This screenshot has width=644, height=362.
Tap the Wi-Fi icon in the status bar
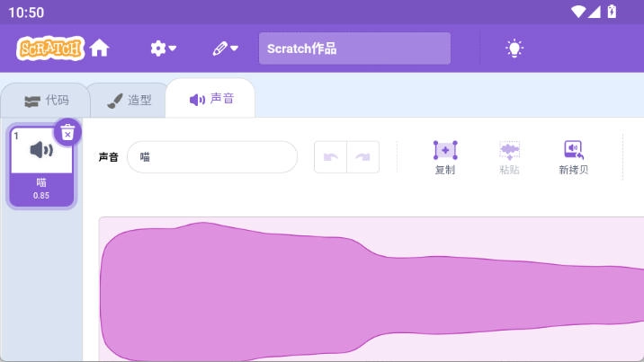click(577, 13)
